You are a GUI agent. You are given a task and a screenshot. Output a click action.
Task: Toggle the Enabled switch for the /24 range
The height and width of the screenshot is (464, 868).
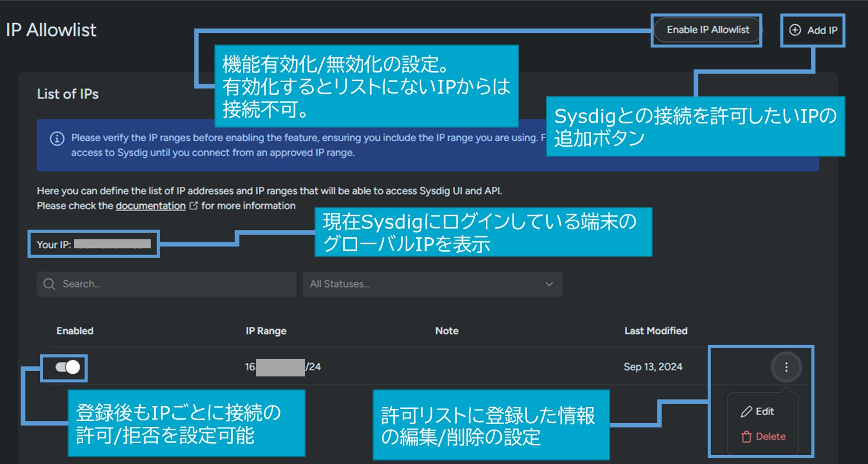point(68,367)
